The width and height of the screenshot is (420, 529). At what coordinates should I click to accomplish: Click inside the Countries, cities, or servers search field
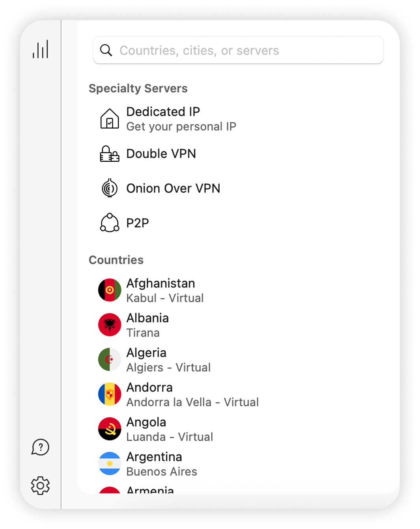tap(237, 50)
